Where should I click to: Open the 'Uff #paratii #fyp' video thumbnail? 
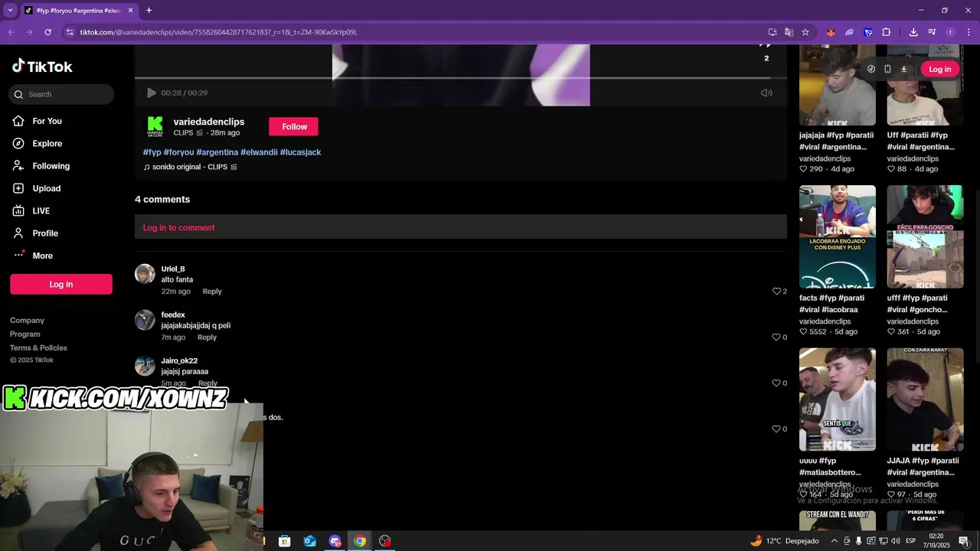[925, 85]
